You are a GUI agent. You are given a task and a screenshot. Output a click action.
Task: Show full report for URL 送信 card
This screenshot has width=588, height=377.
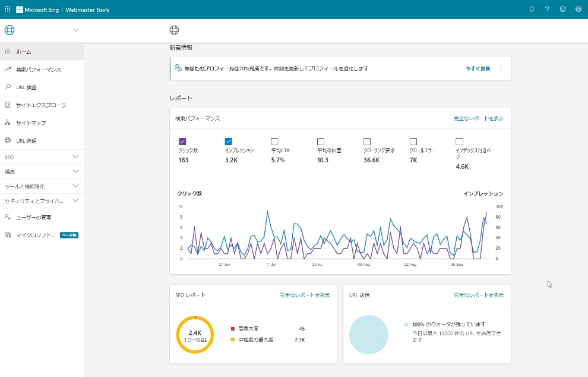(479, 295)
